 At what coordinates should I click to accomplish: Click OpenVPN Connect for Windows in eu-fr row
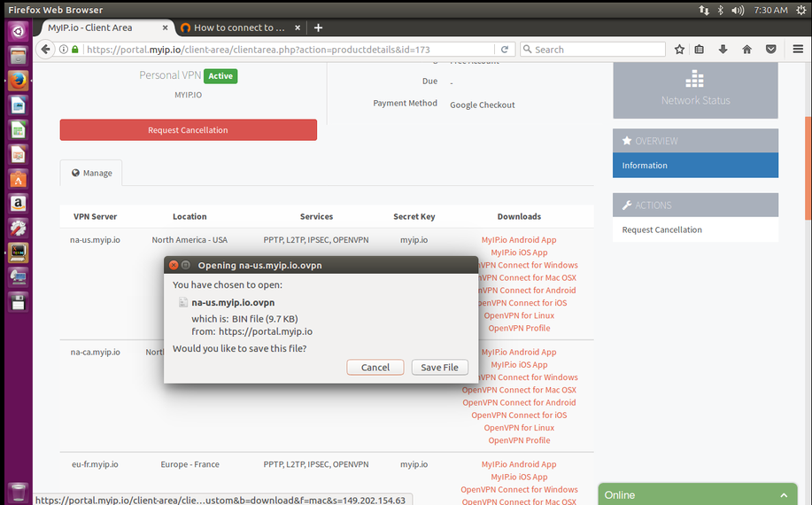pos(519,489)
